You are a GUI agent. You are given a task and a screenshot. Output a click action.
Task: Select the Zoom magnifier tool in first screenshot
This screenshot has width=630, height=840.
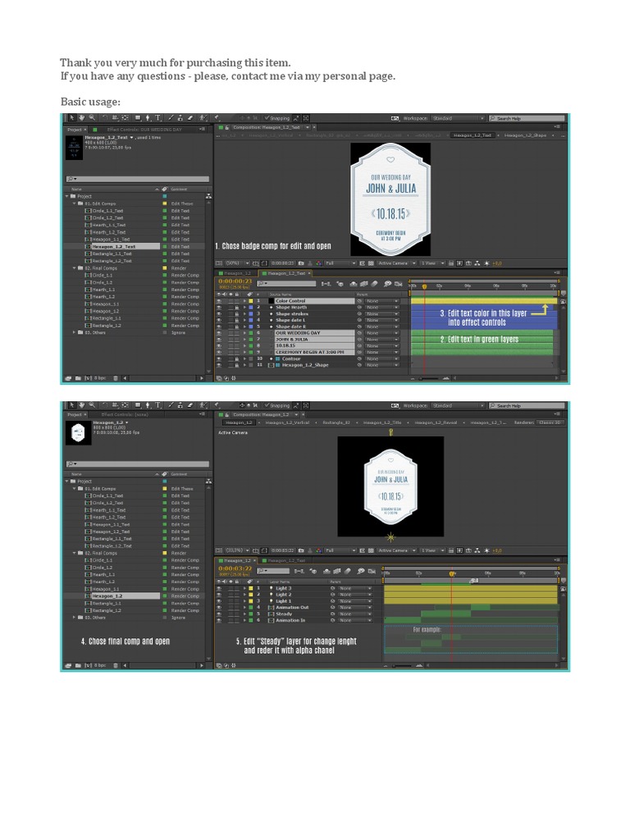(92, 118)
